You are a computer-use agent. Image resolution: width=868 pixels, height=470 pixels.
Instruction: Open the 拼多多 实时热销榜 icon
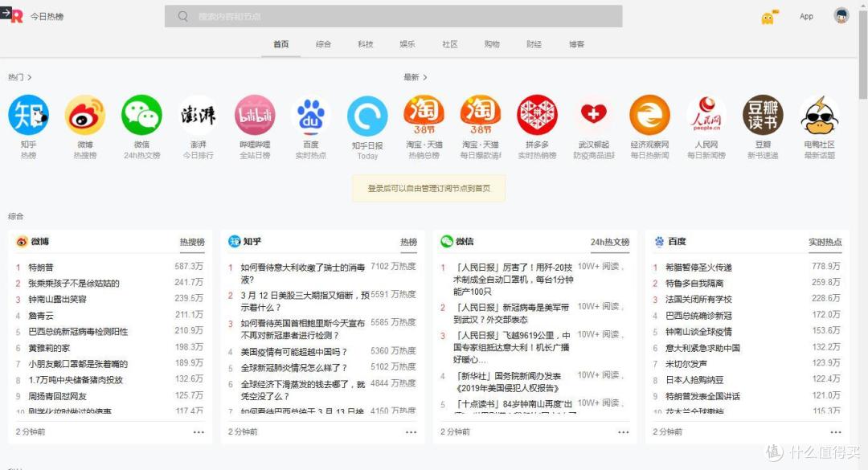coord(537,115)
